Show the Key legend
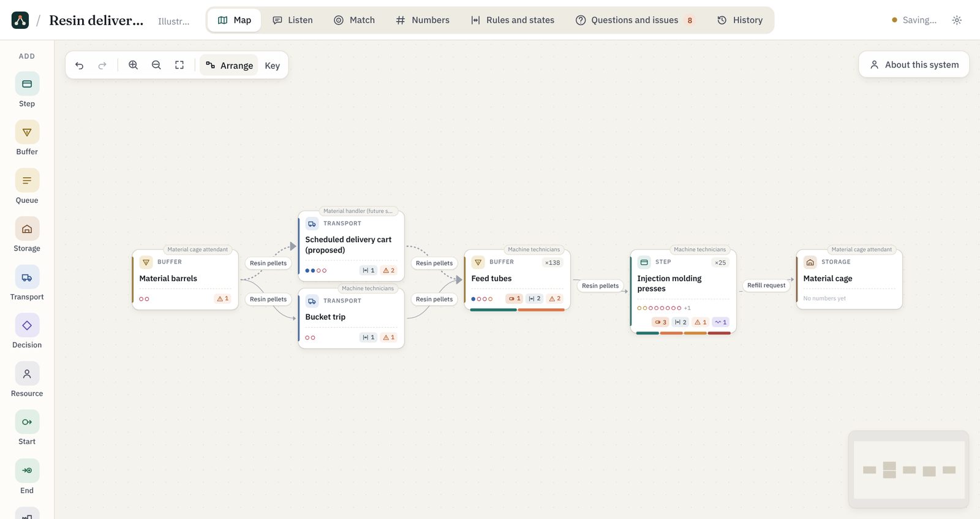980x519 pixels. [273, 65]
